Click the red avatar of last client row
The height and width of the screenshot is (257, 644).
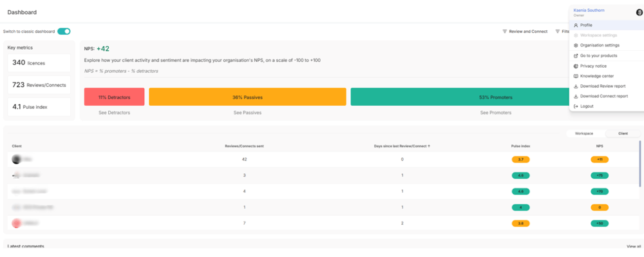click(x=17, y=224)
